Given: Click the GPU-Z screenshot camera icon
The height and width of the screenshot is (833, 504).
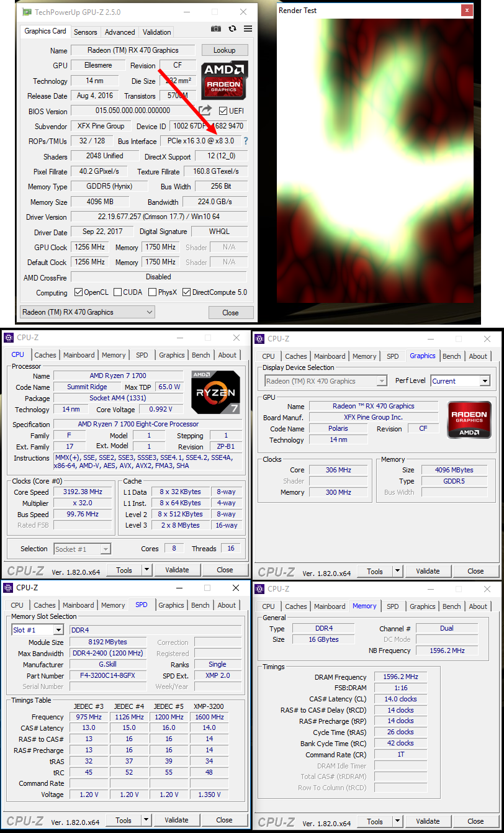Looking at the screenshot, I should (215, 29).
